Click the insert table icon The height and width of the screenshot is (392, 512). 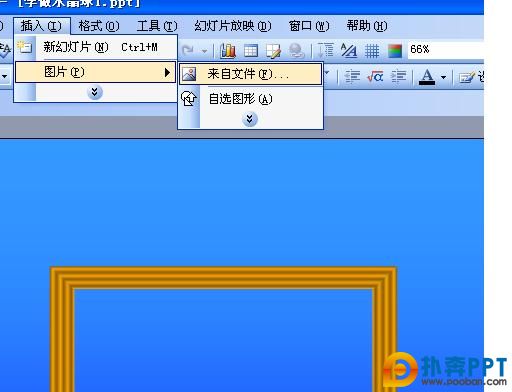pos(251,51)
